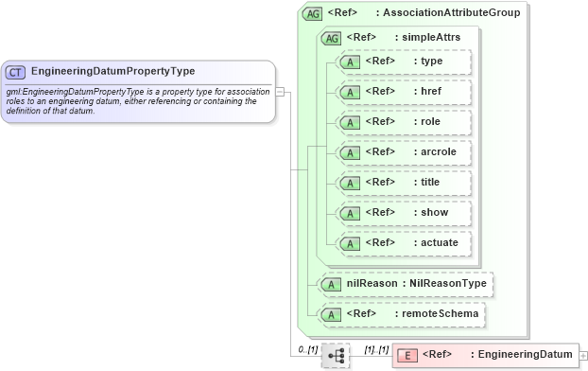Select the ': type' attribute label
Screen dimensions: 588x371
428,61
